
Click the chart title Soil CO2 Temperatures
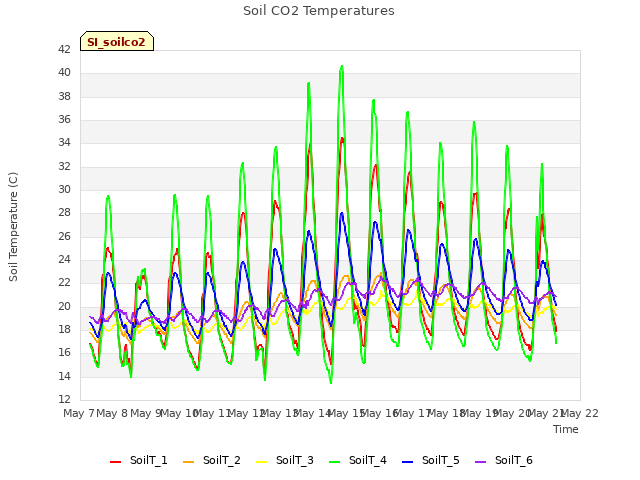click(x=319, y=11)
